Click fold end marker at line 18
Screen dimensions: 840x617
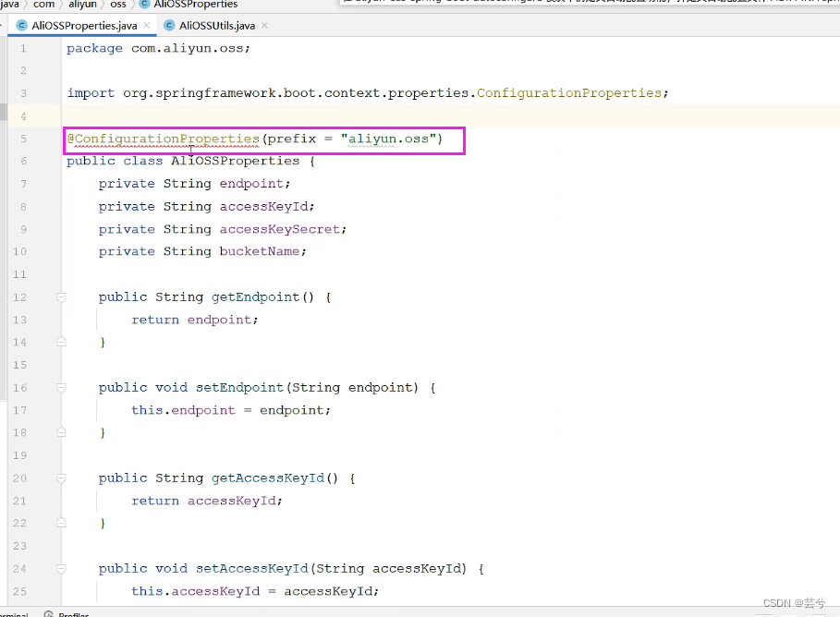click(x=61, y=432)
